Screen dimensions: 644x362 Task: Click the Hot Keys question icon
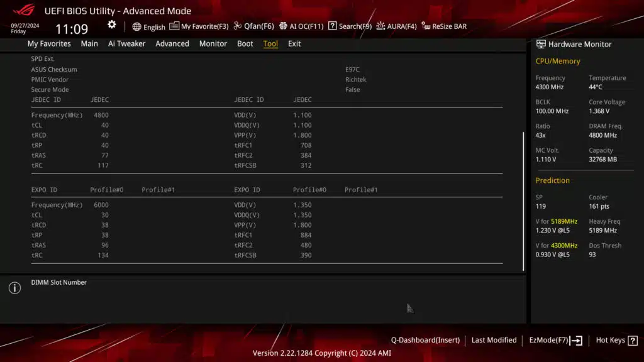[633, 340]
